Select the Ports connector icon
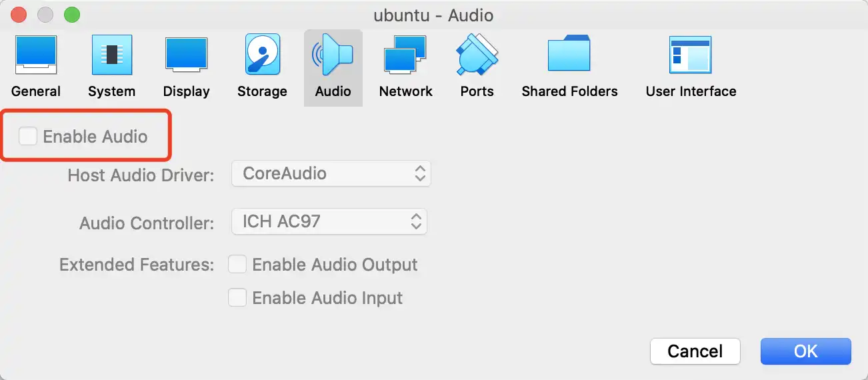This screenshot has width=868, height=380. (477, 55)
